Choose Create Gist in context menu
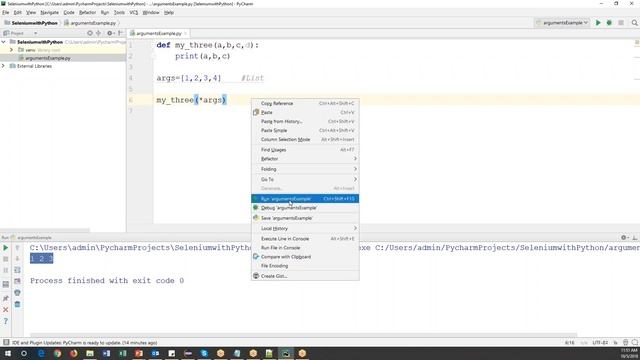The image size is (640, 360). (x=305, y=276)
